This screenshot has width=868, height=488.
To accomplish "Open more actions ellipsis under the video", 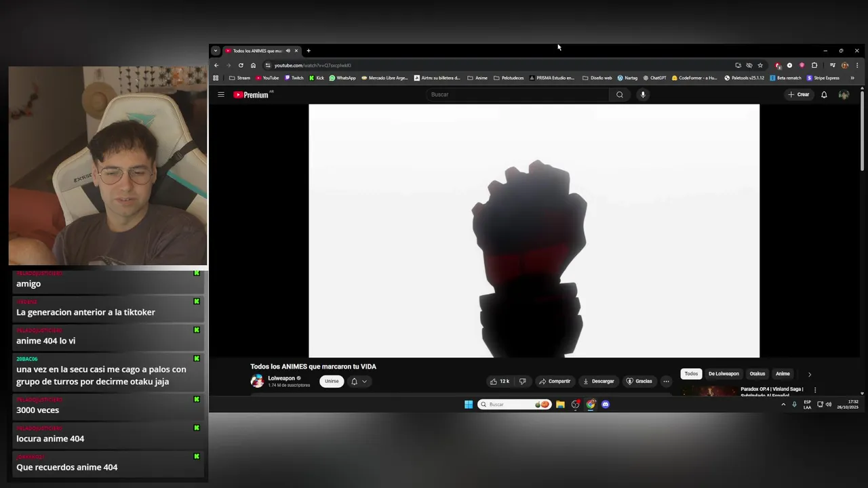I will tap(666, 382).
